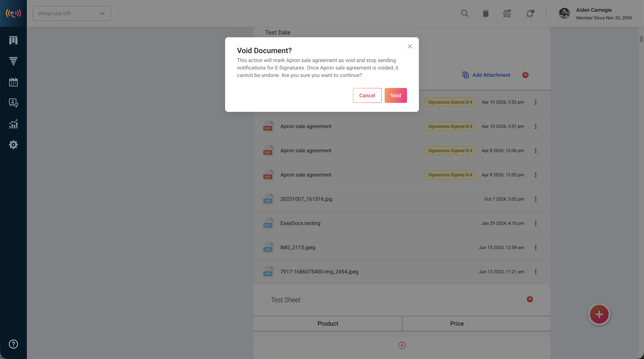Open the help question mark icon
Screen dimensions: 644x359
[x=13, y=344]
